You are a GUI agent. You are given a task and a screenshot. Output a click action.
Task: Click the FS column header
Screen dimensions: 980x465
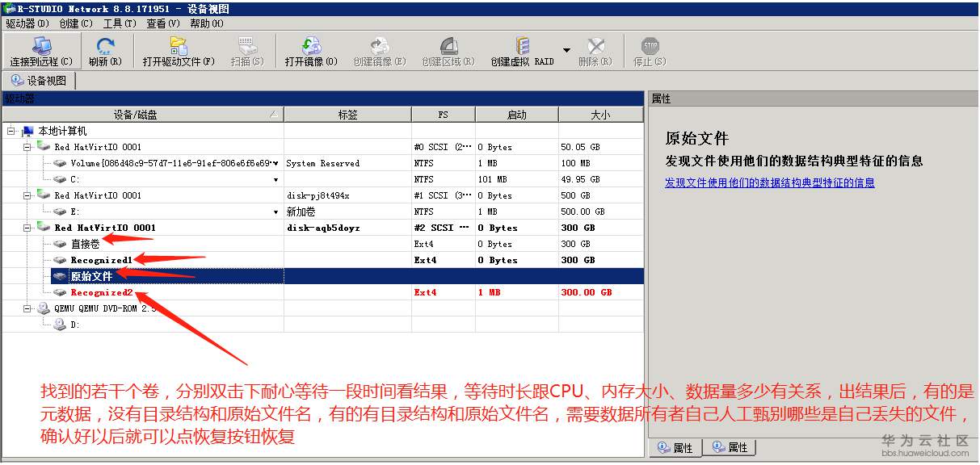(x=443, y=115)
